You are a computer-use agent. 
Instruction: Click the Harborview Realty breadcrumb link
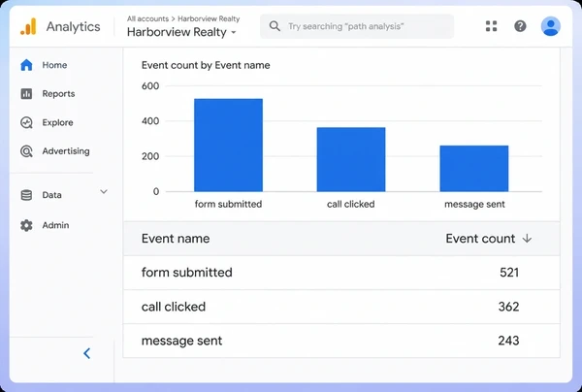(209, 18)
